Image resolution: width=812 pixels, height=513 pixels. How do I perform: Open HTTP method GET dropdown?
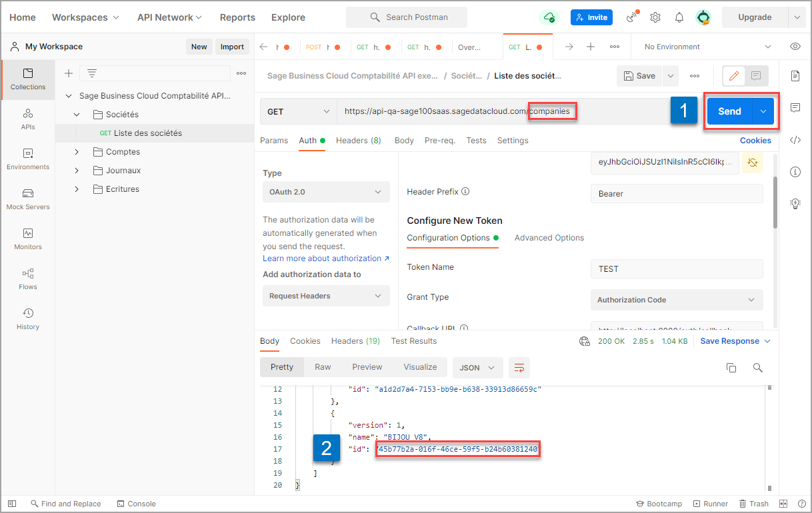coord(299,111)
